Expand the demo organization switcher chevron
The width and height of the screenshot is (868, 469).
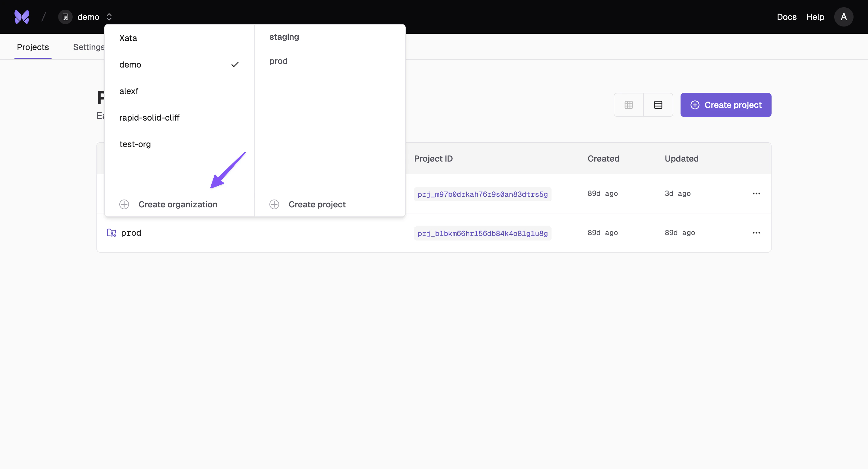pos(109,17)
